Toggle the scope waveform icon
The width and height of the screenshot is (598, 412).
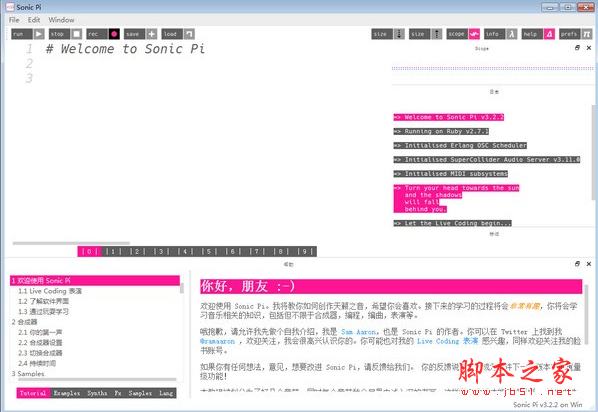click(474, 34)
